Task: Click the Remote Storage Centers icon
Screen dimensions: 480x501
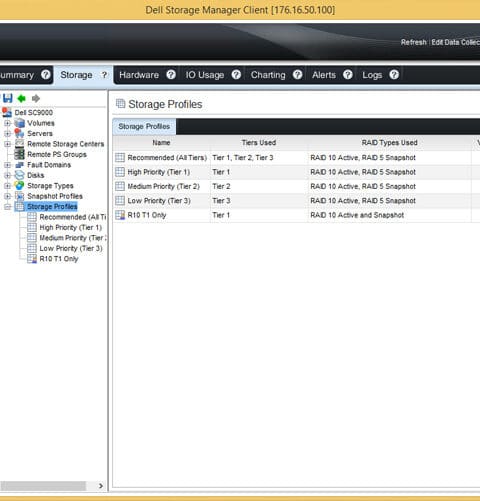Action: [x=20, y=144]
